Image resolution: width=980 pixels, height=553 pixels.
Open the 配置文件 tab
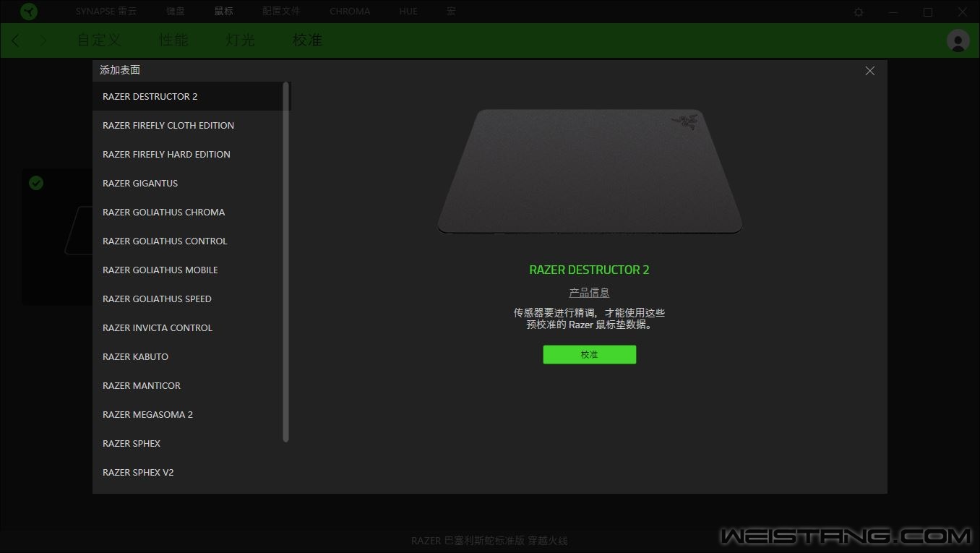[x=282, y=12]
